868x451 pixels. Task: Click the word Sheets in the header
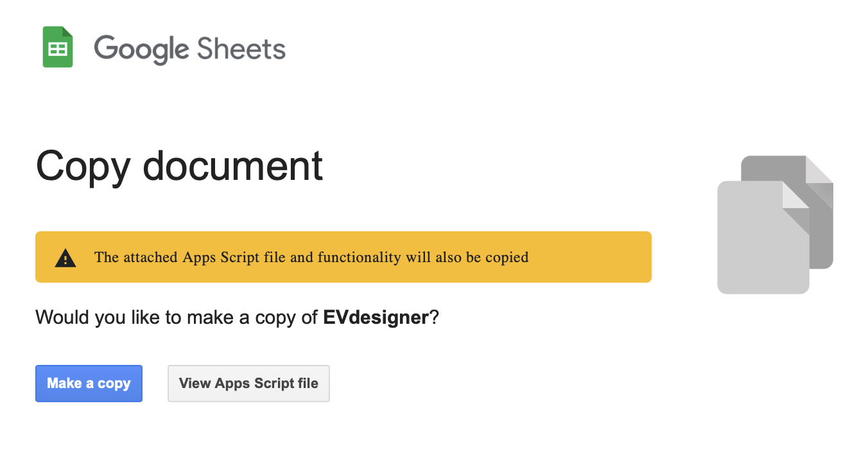241,49
